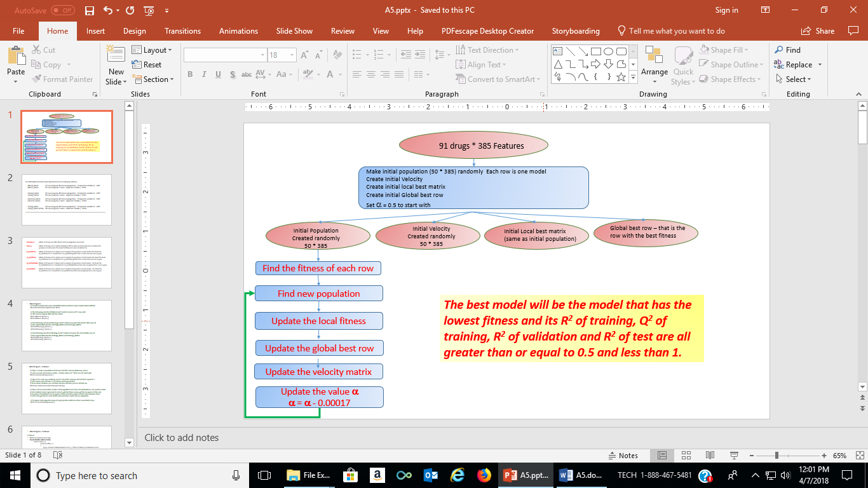Start Slide Show from status bar icon
868x488 pixels.
pyautogui.click(x=734, y=456)
